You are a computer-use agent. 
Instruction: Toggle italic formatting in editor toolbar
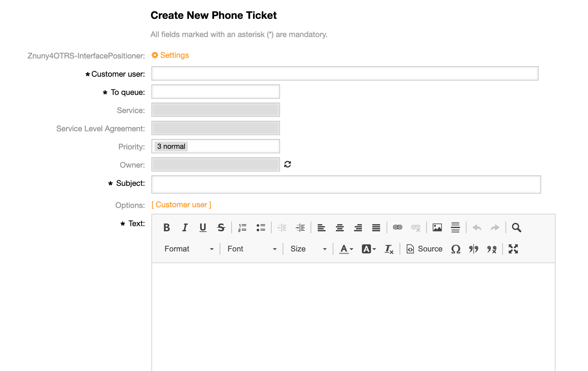coord(185,228)
